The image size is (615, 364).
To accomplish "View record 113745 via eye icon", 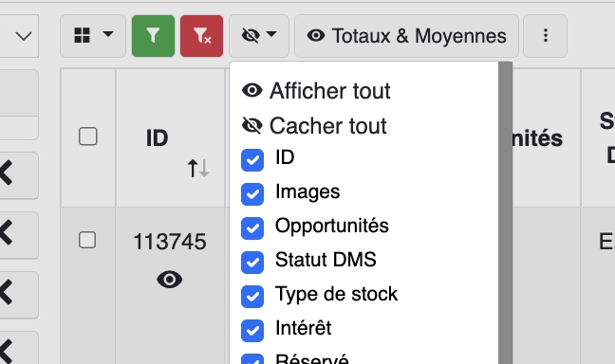I will point(170,280).
